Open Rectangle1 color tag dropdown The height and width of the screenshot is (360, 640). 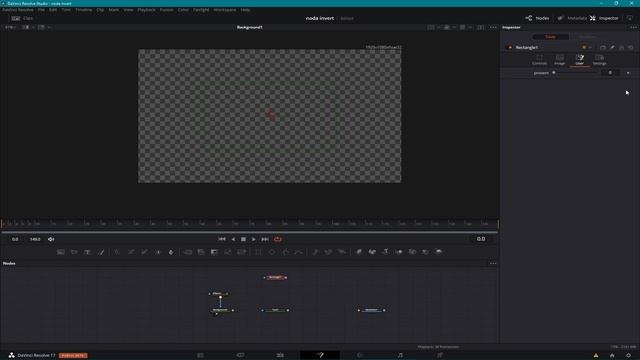click(586, 47)
